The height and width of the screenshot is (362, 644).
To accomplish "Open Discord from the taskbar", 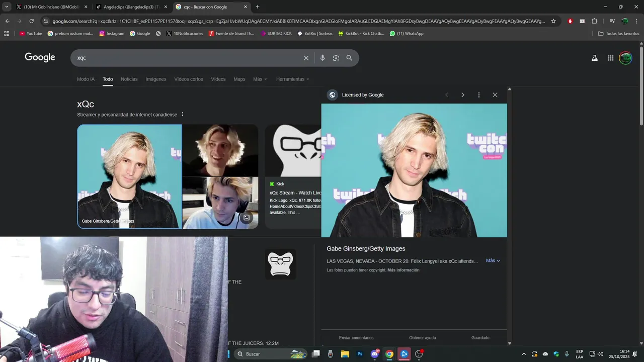I will point(374,354).
